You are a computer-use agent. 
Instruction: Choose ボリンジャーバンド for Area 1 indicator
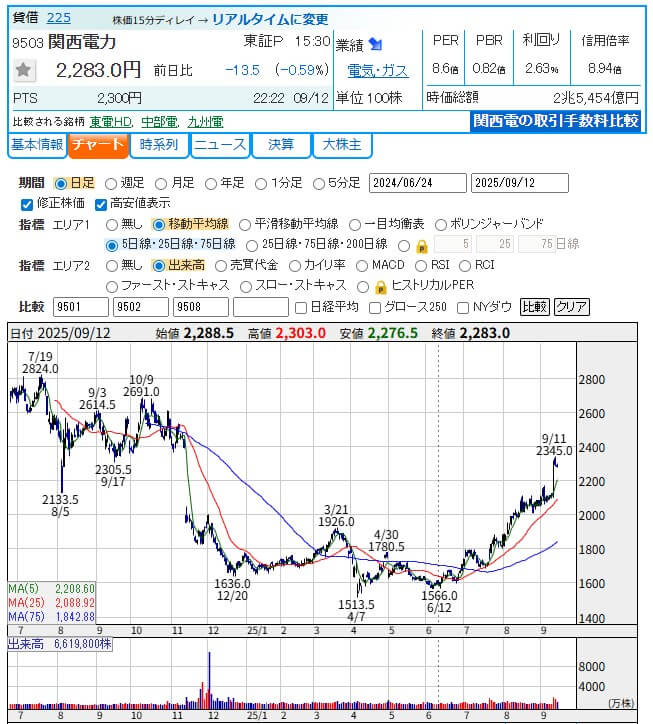[x=441, y=225]
